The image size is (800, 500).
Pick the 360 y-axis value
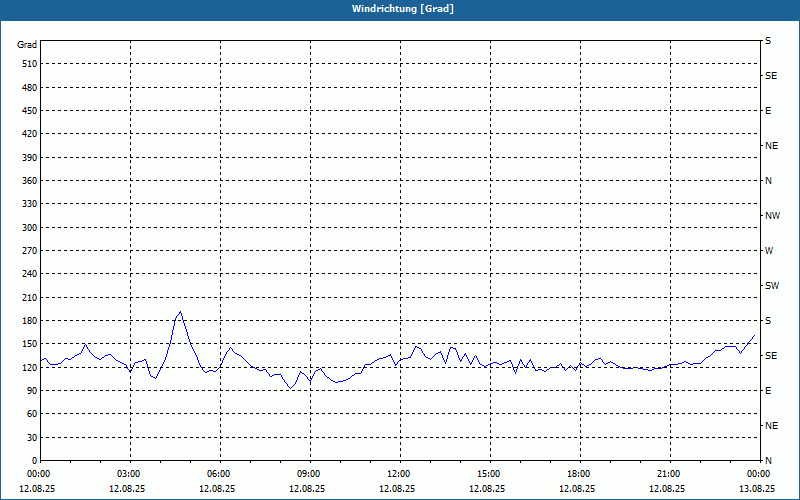30,181
